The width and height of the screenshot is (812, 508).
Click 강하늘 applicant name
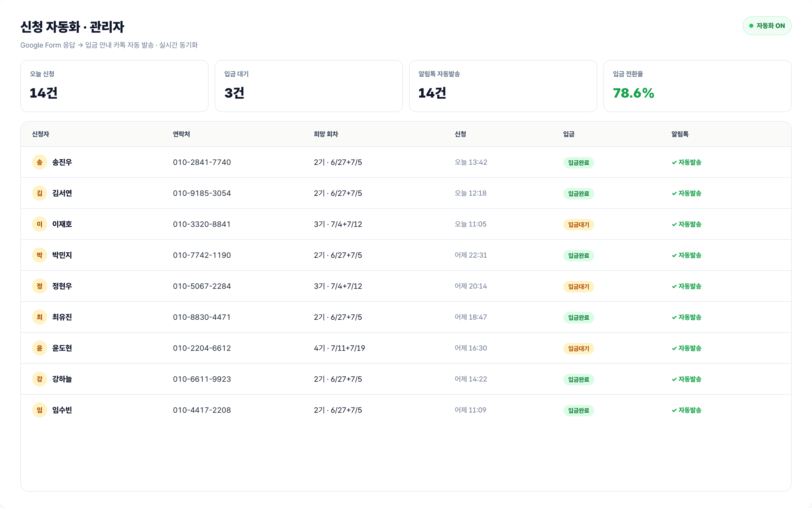pyautogui.click(x=62, y=379)
